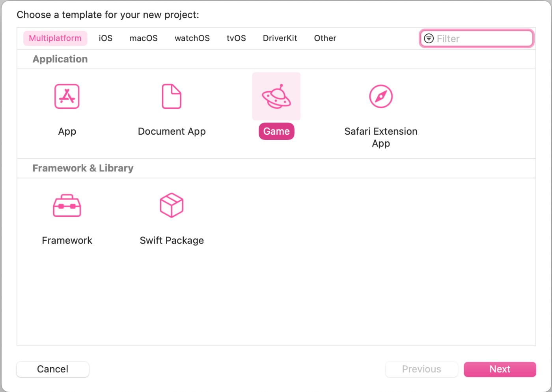This screenshot has width=552, height=392.
Task: Pick the Safari Extension App compass icon
Action: (380, 97)
